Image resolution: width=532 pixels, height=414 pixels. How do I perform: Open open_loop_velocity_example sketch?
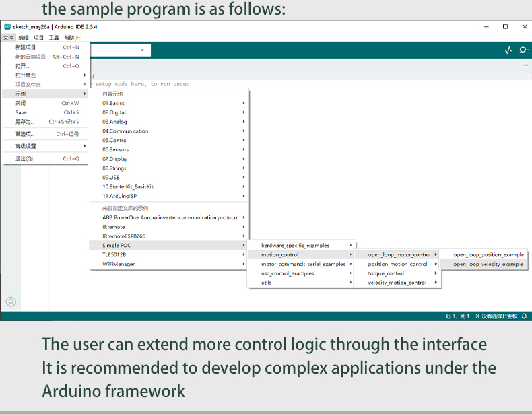pyautogui.click(x=484, y=264)
